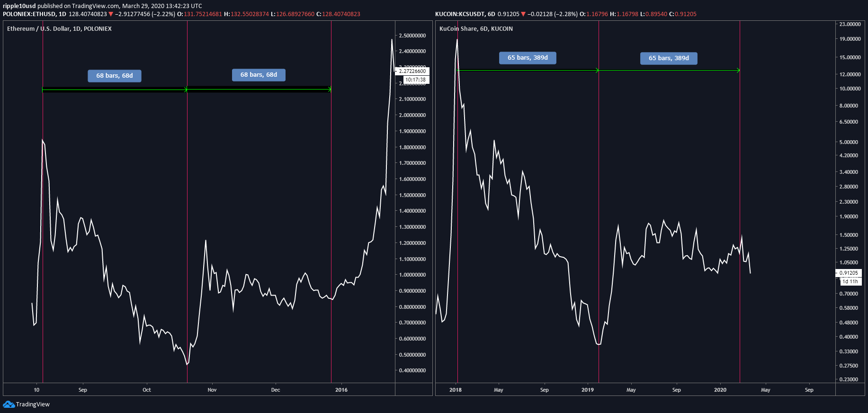This screenshot has width=868, height=413.
Task: Click the 1.00000000 level on ETH price axis
Action: 412,275
